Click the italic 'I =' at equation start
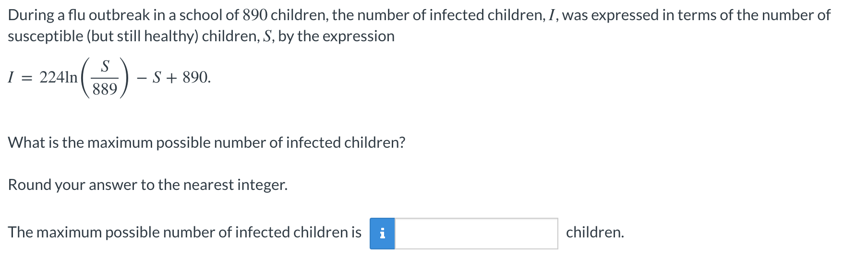The width and height of the screenshot is (868, 259). pyautogui.click(x=19, y=78)
